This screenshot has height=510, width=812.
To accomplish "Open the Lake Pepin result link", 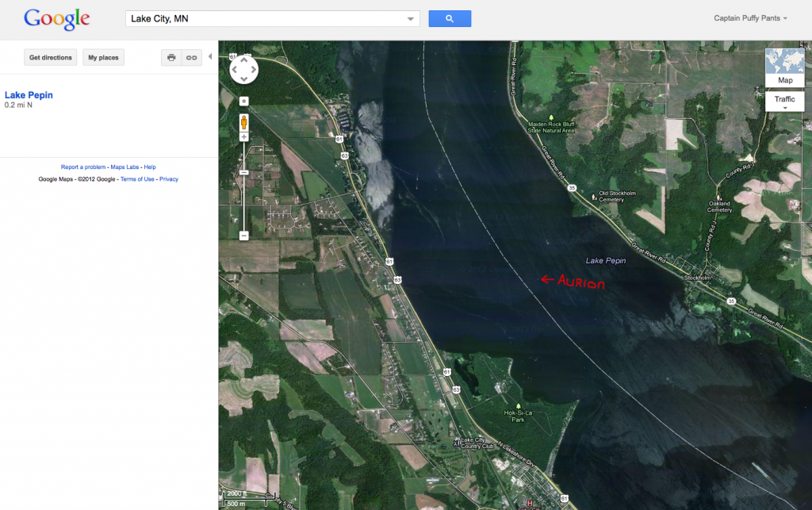I will pos(29,94).
